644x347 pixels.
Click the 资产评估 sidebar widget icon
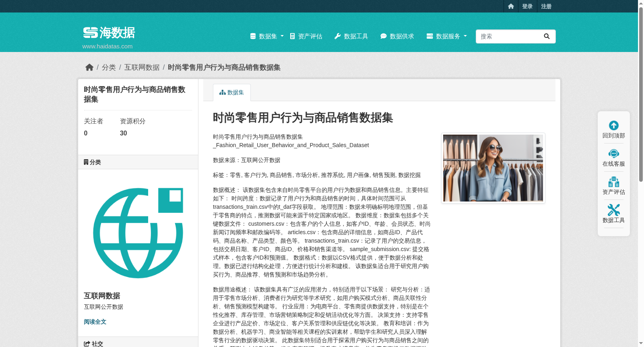pyautogui.click(x=614, y=182)
